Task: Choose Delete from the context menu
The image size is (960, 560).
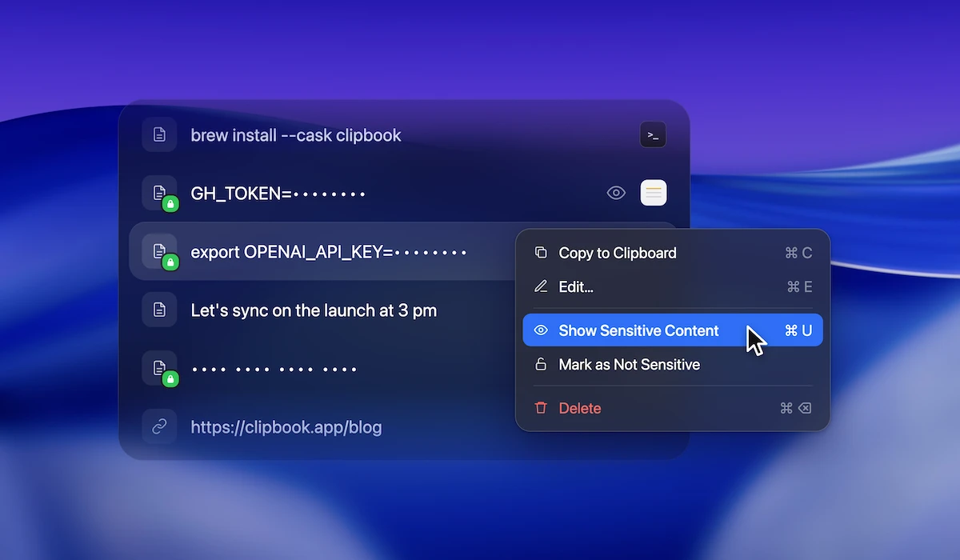Action: pyautogui.click(x=673, y=408)
